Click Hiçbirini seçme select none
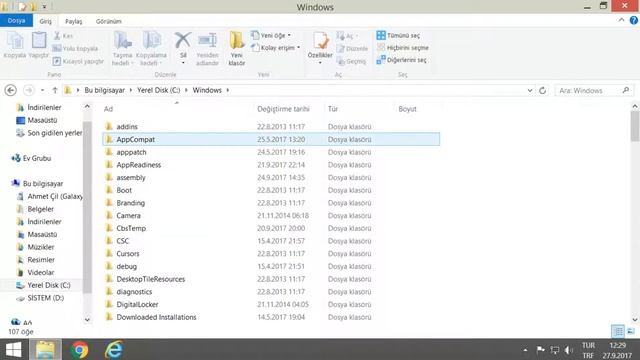 (x=403, y=48)
